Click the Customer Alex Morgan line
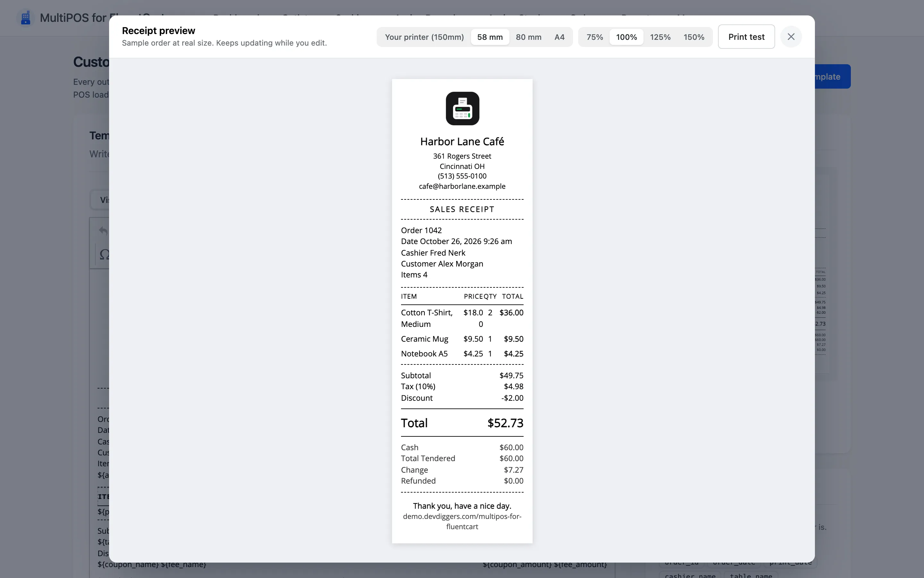924x578 pixels. 442,264
